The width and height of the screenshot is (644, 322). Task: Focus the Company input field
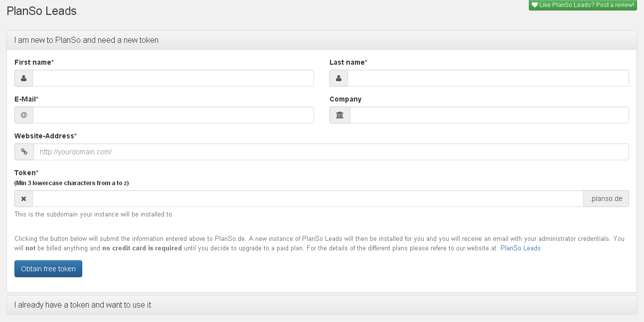click(489, 115)
